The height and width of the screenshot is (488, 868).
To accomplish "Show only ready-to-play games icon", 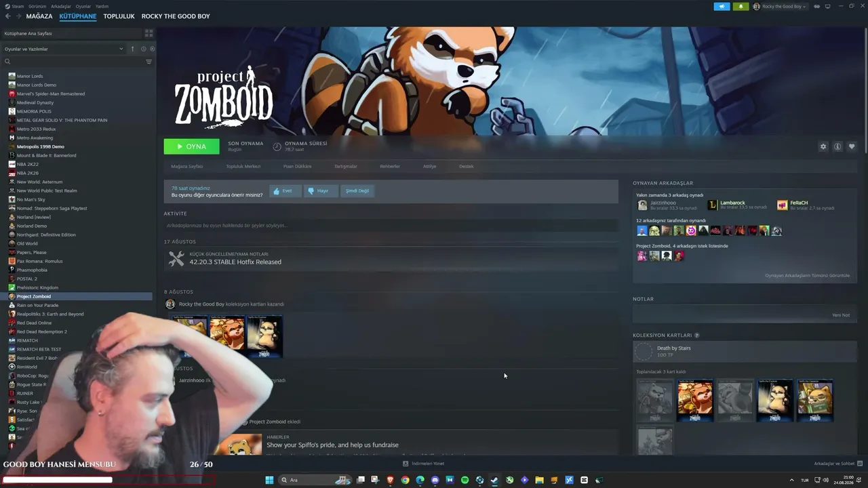I will coord(152,49).
